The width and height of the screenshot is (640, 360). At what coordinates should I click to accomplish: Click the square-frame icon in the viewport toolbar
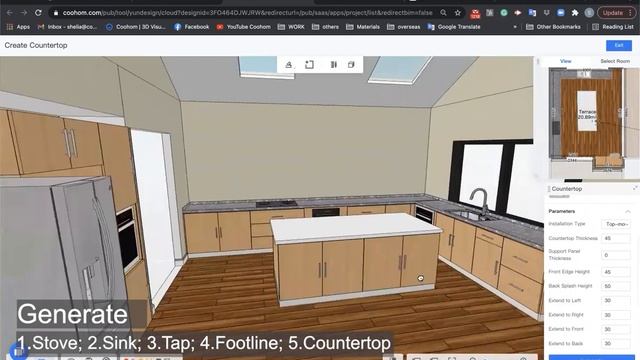(309, 64)
